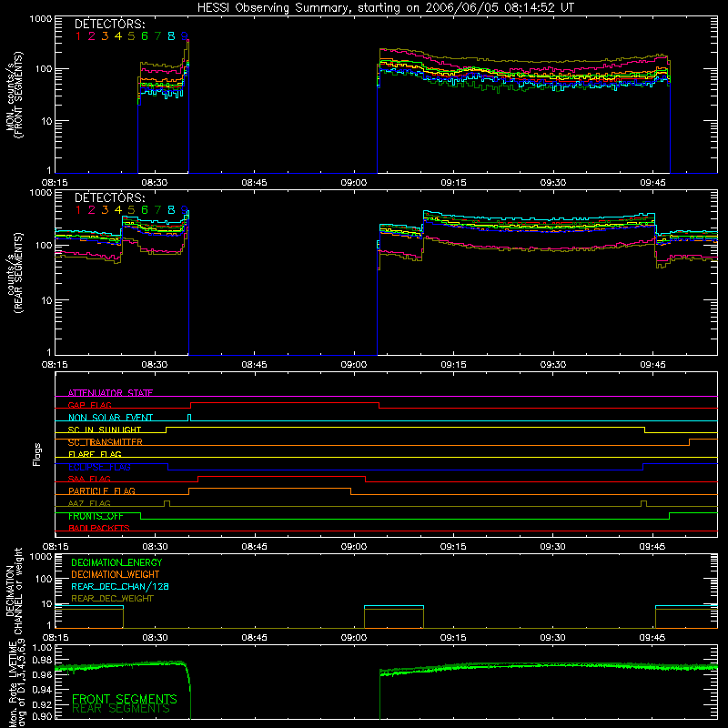Screen dimensions: 728x728
Task: Select orange detector 3 in rear segments legend
Action: point(105,210)
